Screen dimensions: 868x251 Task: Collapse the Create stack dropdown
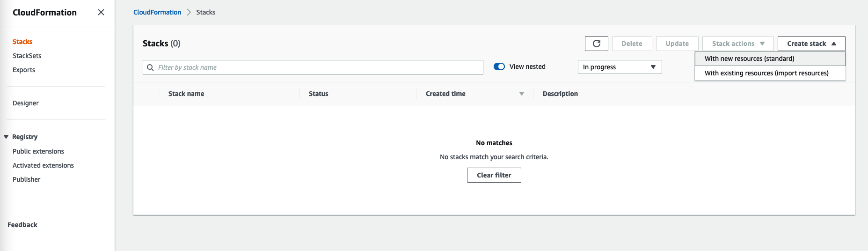[811, 44]
